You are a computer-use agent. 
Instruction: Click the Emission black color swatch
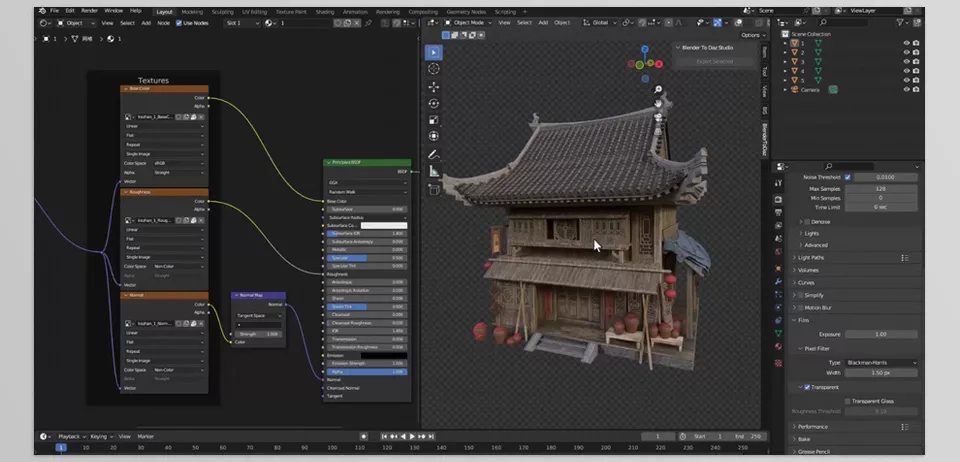(383, 356)
